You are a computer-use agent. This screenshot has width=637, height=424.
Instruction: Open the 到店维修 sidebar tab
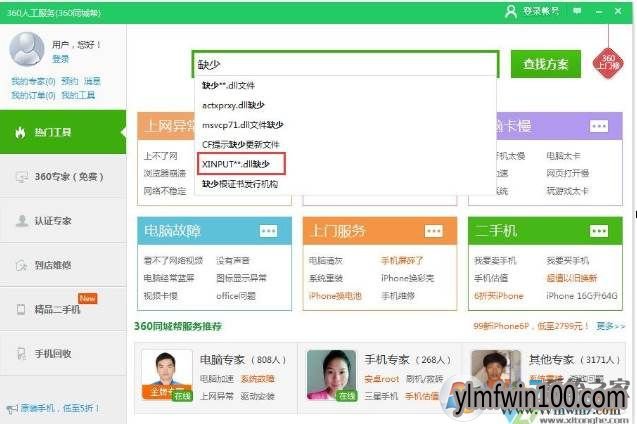pyautogui.click(x=63, y=265)
